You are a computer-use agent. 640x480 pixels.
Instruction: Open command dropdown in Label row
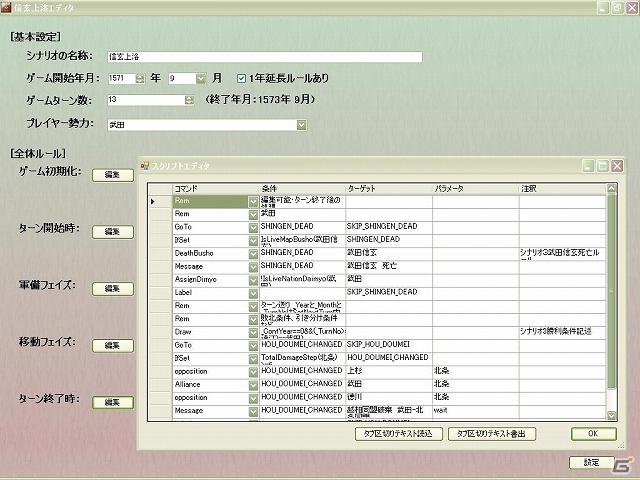pos(253,293)
